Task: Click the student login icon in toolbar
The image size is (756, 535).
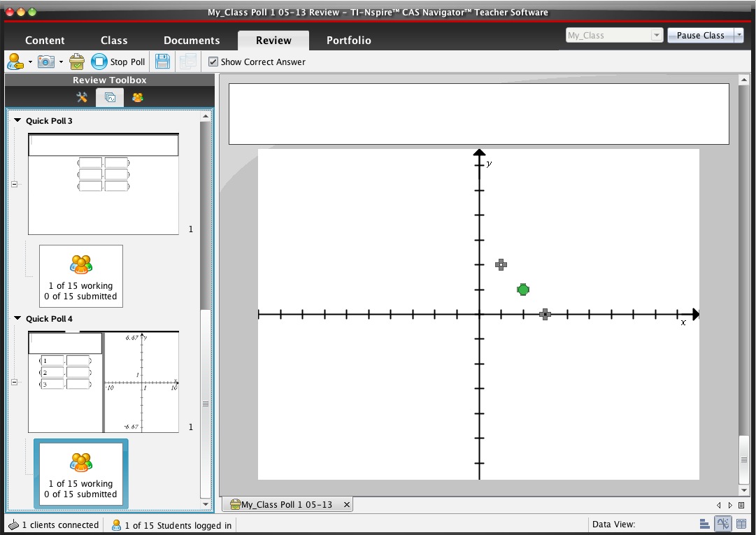Action: [15, 62]
